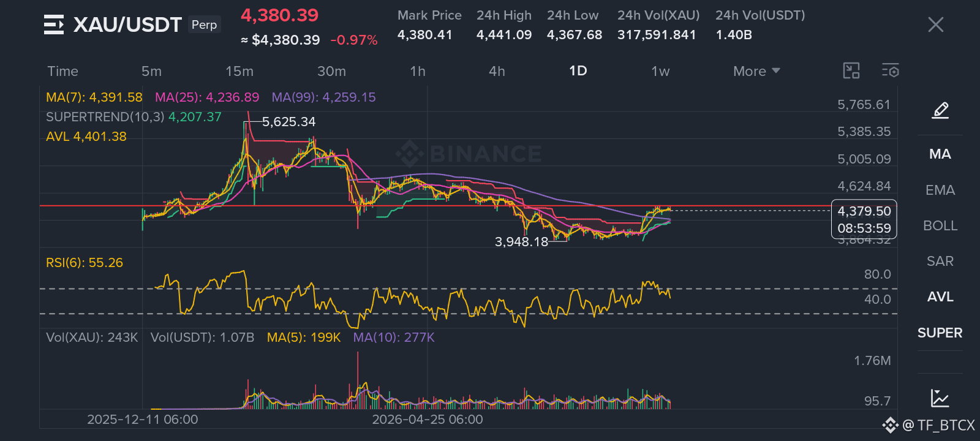Open the indicator settings icon
The width and height of the screenshot is (980, 441).
[x=891, y=71]
